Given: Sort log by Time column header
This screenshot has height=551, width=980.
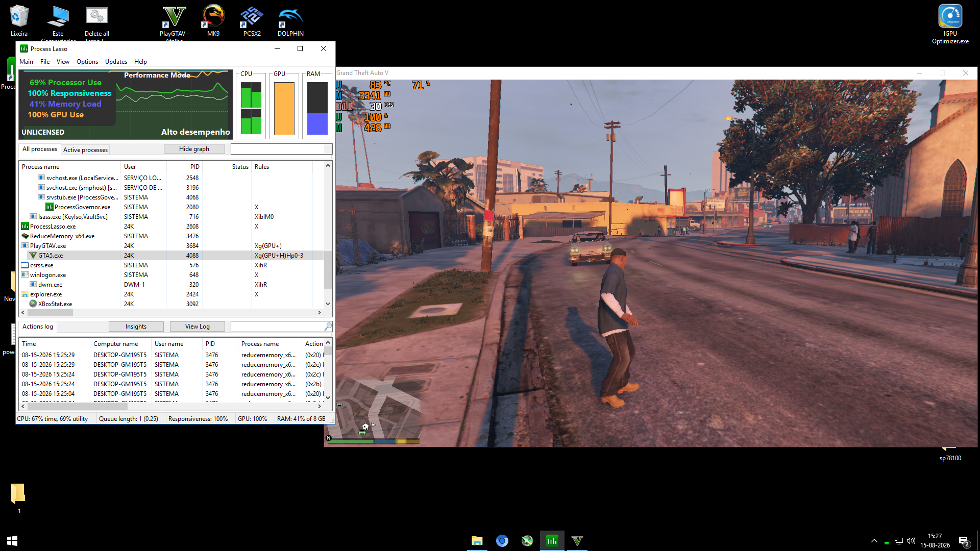Looking at the screenshot, I should [55, 344].
